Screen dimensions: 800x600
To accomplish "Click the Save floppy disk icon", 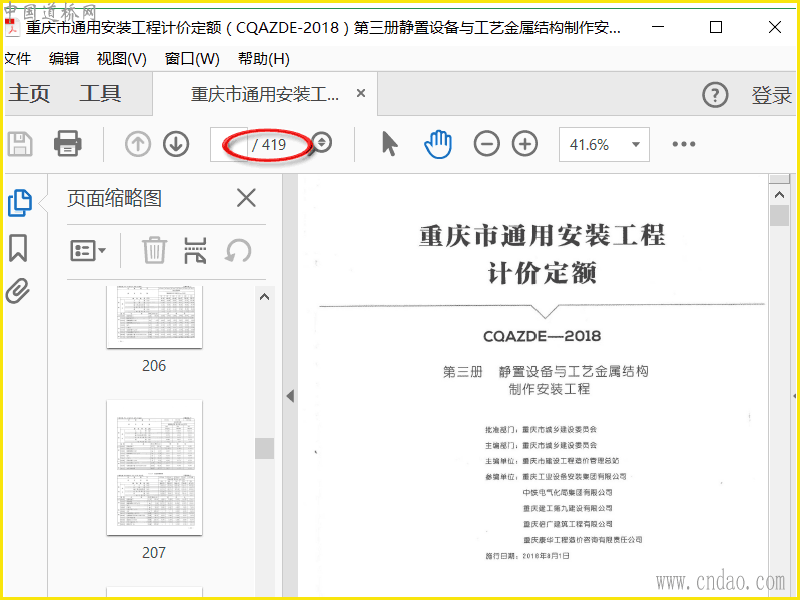I will click(x=20, y=144).
